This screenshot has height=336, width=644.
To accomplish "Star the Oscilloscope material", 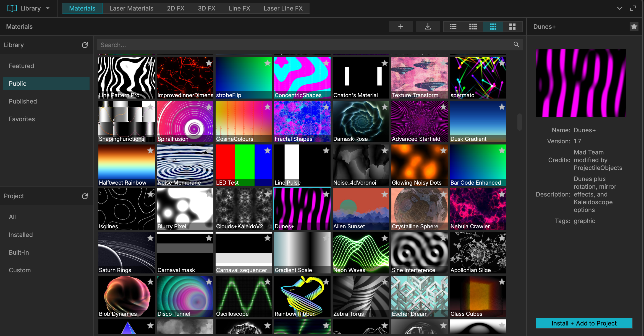I will (x=268, y=282).
